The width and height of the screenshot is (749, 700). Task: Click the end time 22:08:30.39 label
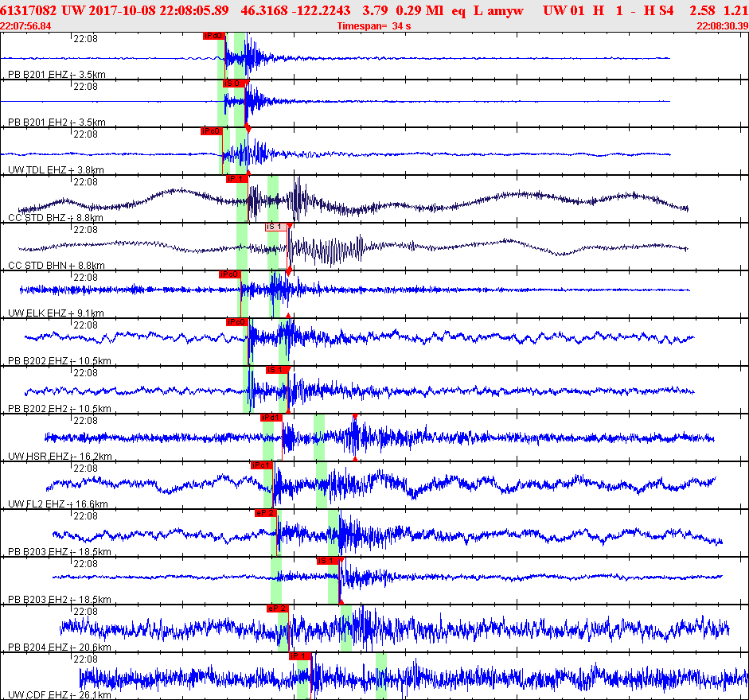point(723,25)
